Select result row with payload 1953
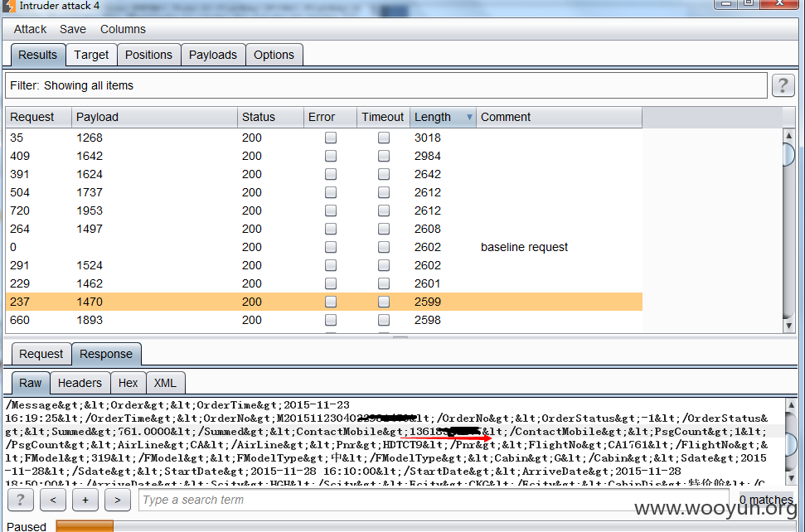Screen dimensions: 805x532 (x=324, y=210)
